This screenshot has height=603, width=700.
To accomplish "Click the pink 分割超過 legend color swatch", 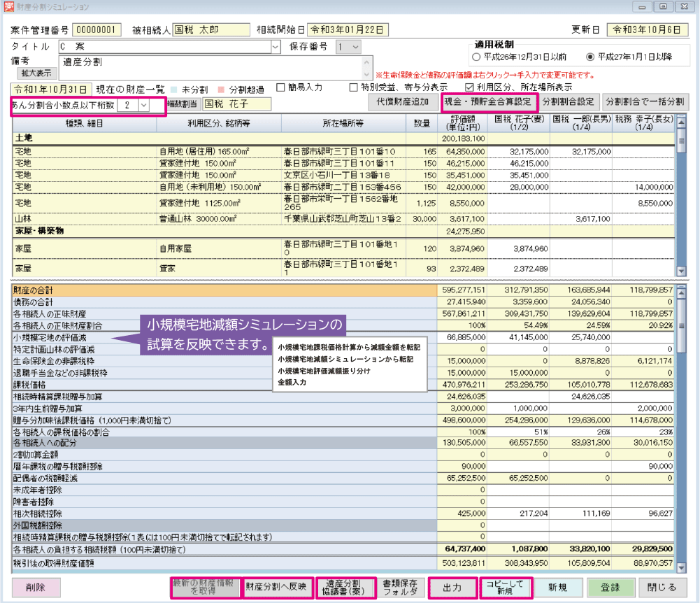I will click(x=221, y=88).
